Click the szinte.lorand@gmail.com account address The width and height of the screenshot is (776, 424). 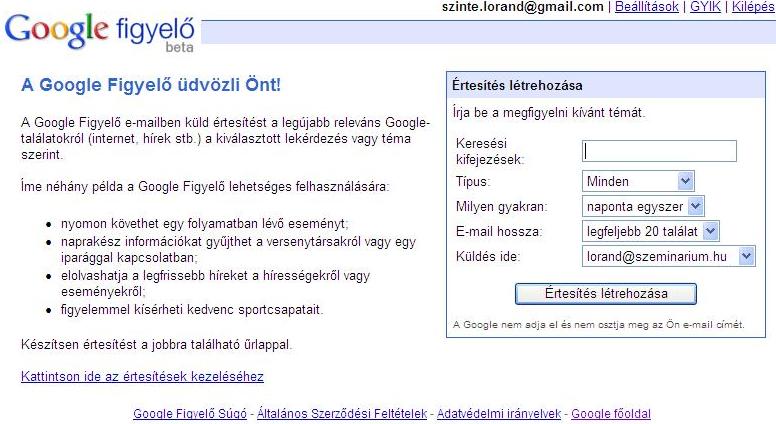pos(521,7)
